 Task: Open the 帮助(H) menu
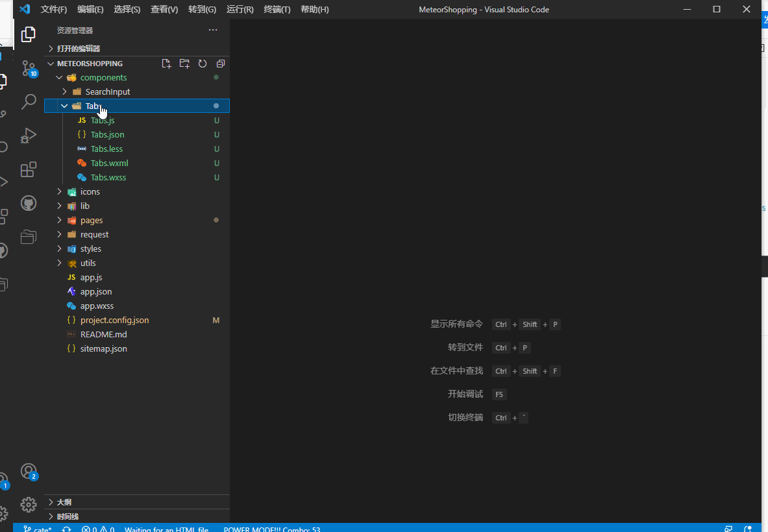[315, 9]
